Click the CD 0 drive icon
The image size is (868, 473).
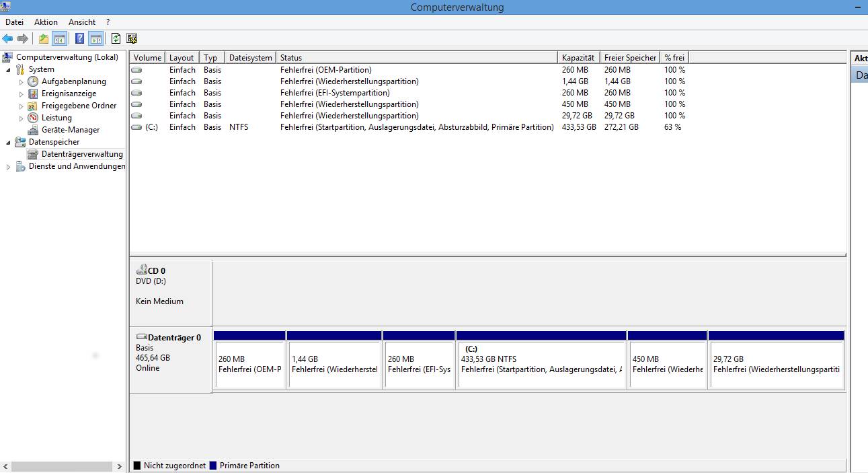[141, 270]
